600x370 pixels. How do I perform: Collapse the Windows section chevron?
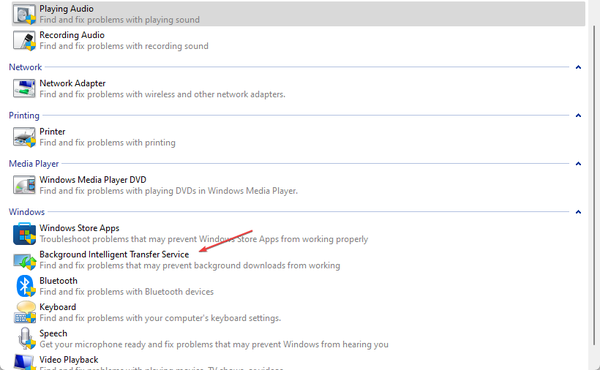[578, 212]
